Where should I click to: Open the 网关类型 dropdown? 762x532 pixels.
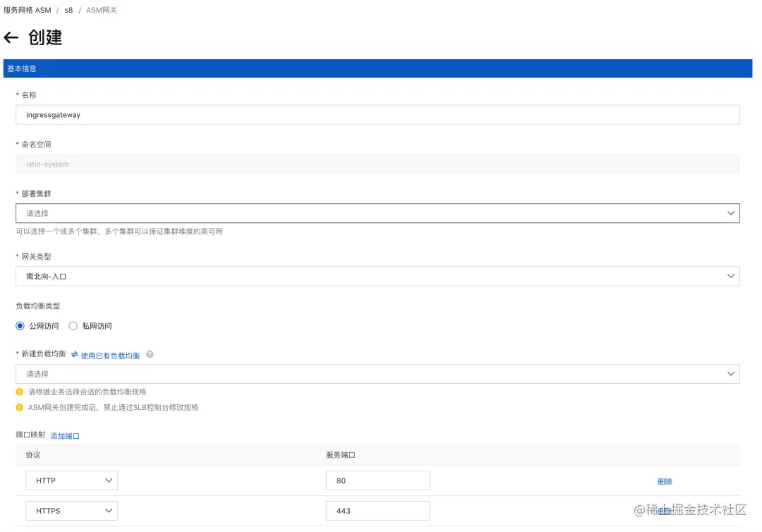point(377,276)
